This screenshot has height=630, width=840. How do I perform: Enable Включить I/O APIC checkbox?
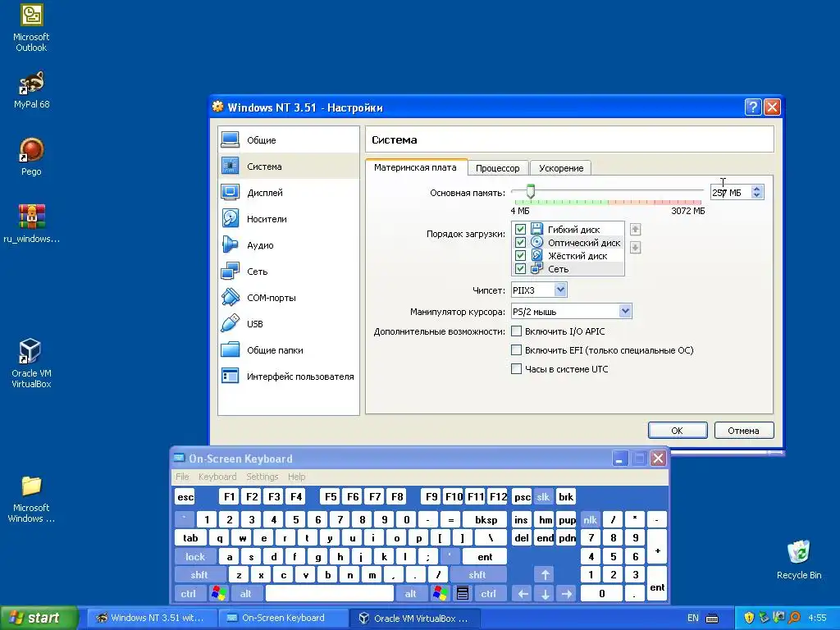tap(517, 331)
